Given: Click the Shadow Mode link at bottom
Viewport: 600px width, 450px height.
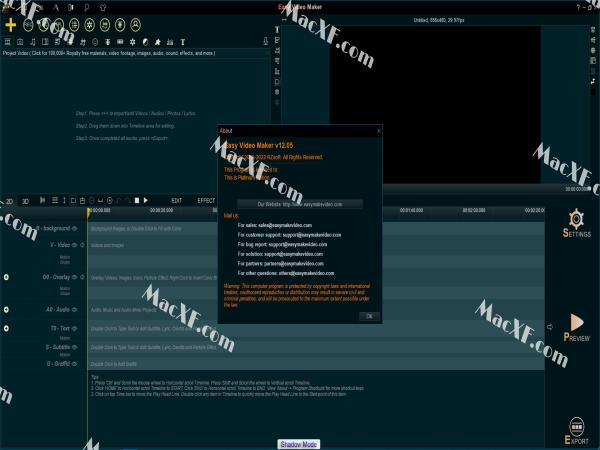Looking at the screenshot, I should (x=298, y=444).
